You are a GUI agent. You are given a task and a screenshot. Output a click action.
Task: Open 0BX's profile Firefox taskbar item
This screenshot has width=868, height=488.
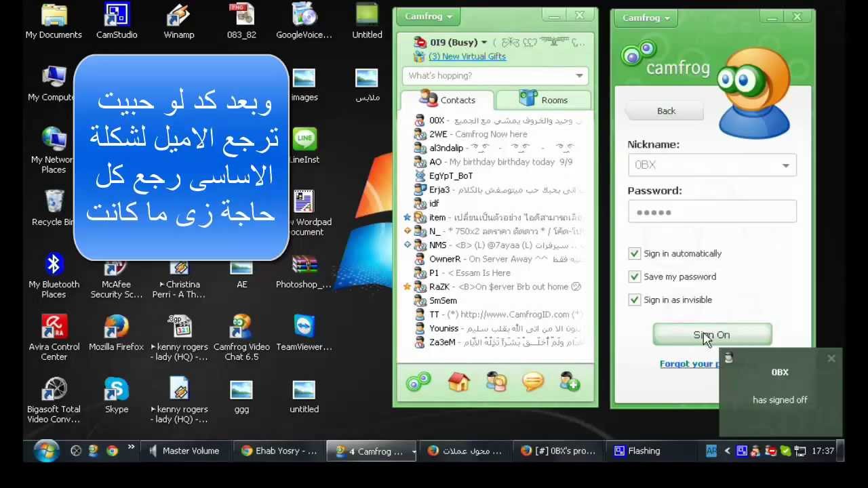559,451
